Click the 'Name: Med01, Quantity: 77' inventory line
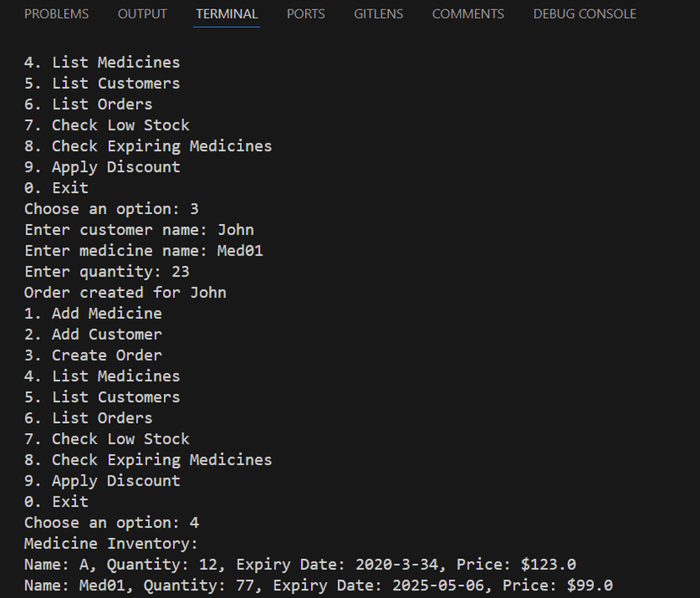700x598 pixels. [x=318, y=585]
